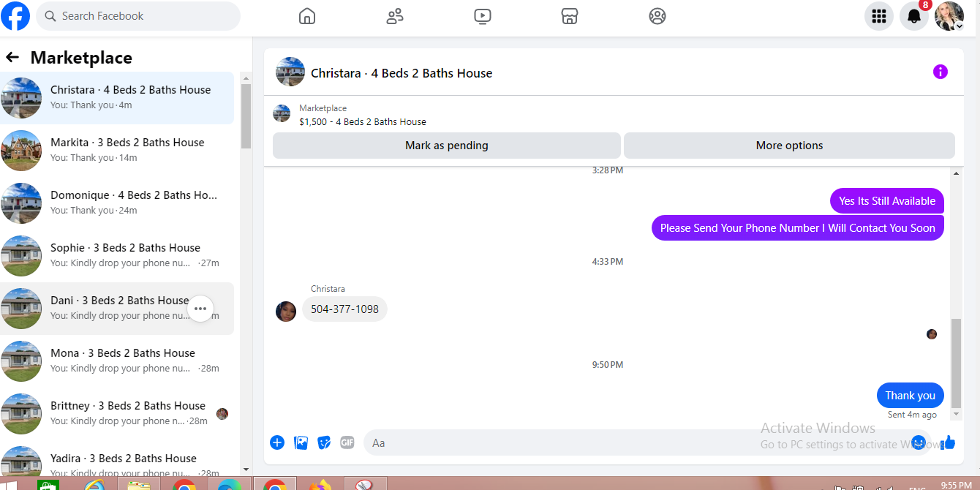
Task: Click the Please Send Your Phone Number message
Action: coord(798,228)
